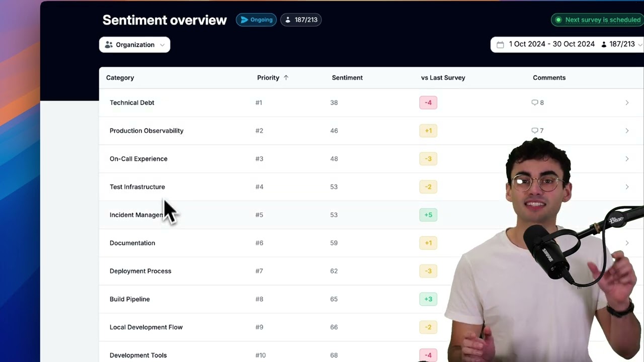The image size is (644, 362).
Task: Expand the Test Infrastructure row chevron
Action: click(627, 187)
